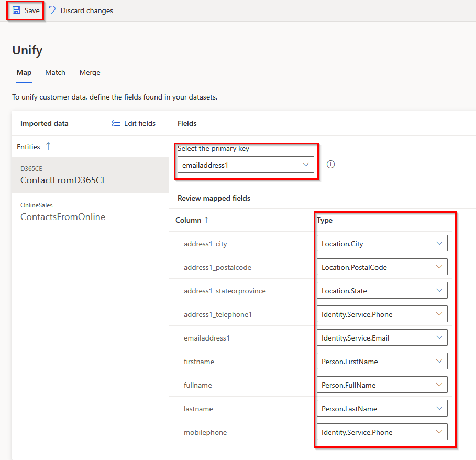Image resolution: width=476 pixels, height=460 pixels.
Task: Click the Discard changes undo icon
Action: pyautogui.click(x=52, y=10)
